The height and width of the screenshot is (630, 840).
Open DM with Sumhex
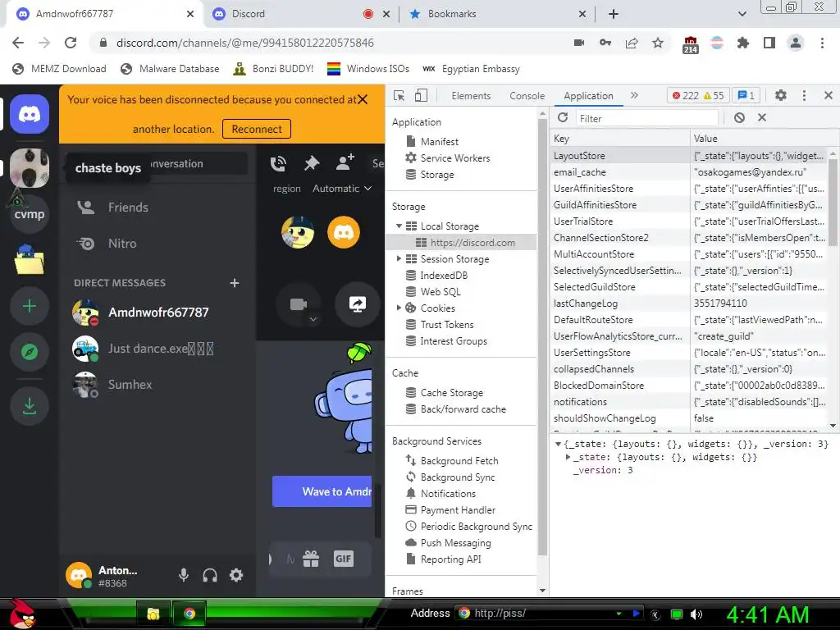tap(157, 385)
